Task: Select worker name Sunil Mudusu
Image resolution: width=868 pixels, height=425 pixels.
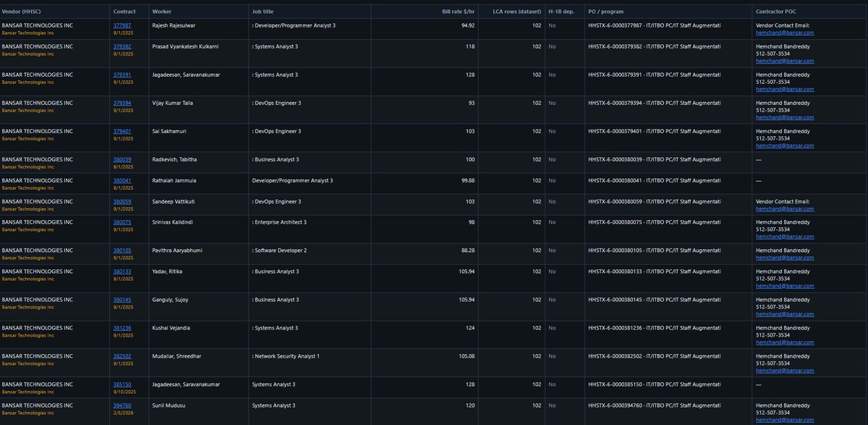Action: coord(171,405)
